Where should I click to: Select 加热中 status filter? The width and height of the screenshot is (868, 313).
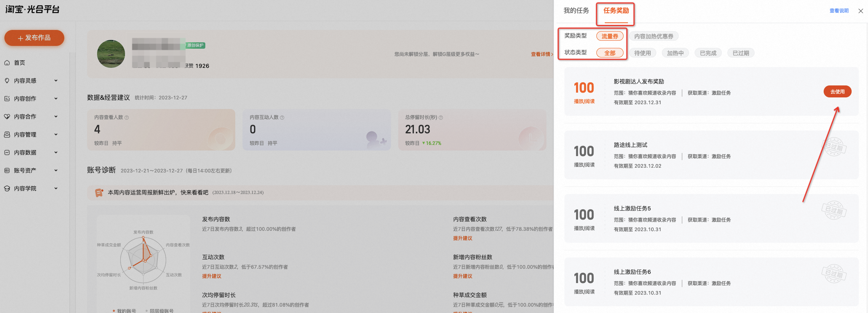(675, 53)
